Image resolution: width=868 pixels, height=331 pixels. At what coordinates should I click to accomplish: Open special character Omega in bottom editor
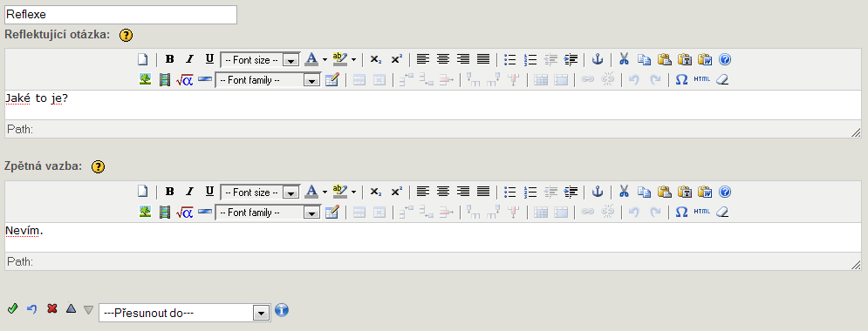(x=682, y=213)
